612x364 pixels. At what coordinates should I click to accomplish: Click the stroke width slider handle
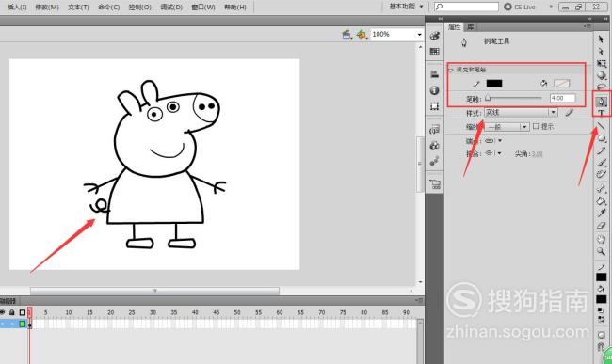point(488,98)
